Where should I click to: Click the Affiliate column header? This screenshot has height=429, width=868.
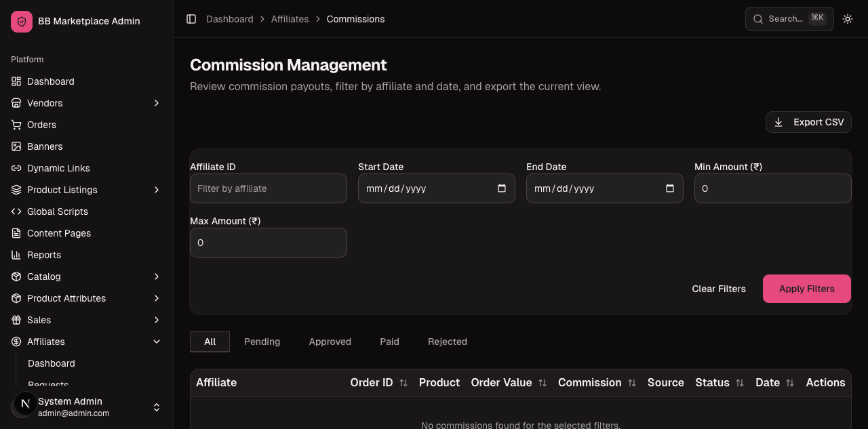coord(216,383)
